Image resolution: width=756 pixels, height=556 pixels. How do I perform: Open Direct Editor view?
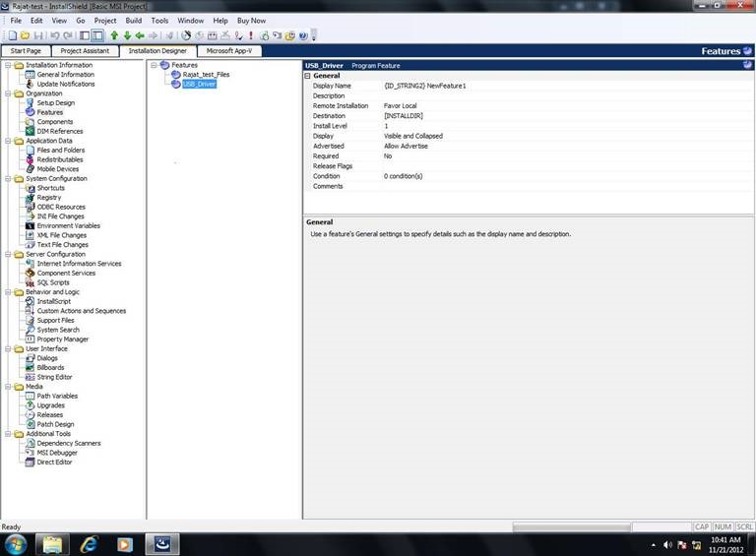point(54,463)
